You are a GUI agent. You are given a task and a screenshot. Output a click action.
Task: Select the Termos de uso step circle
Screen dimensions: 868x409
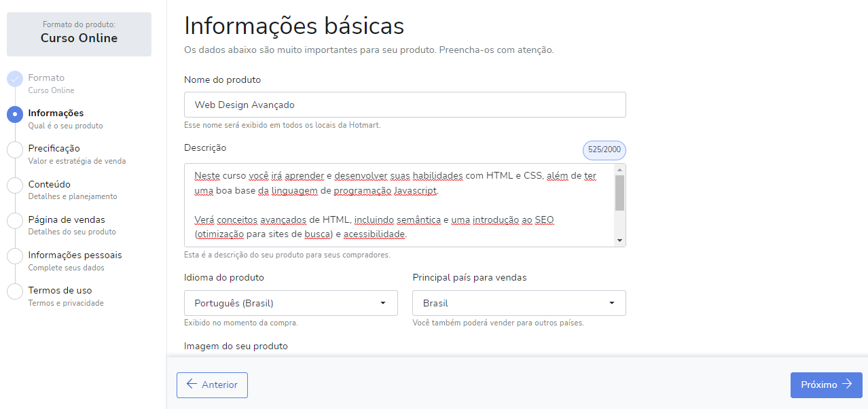(x=15, y=291)
